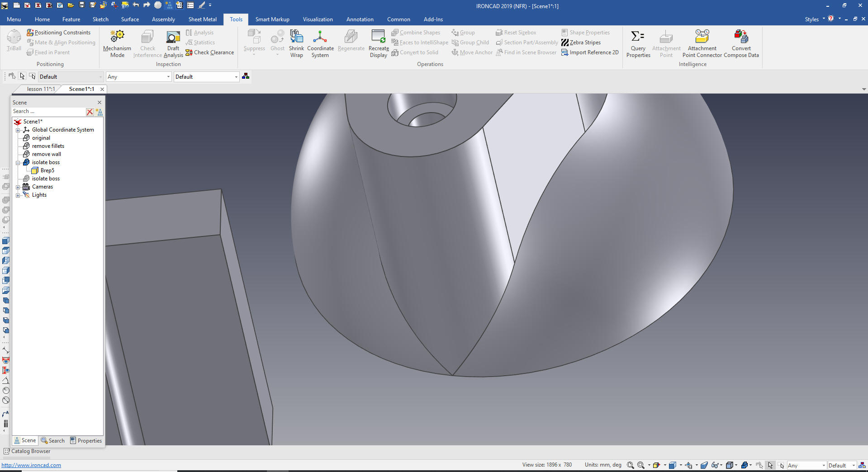The image size is (868, 472).
Task: Switch to the Properties panel tab
Action: point(86,441)
